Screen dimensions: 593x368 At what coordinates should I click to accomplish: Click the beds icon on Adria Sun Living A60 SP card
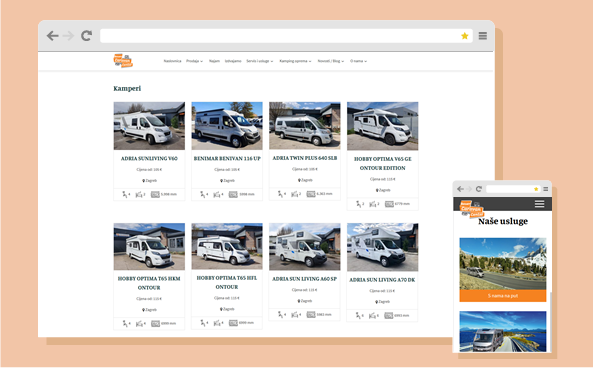(295, 315)
